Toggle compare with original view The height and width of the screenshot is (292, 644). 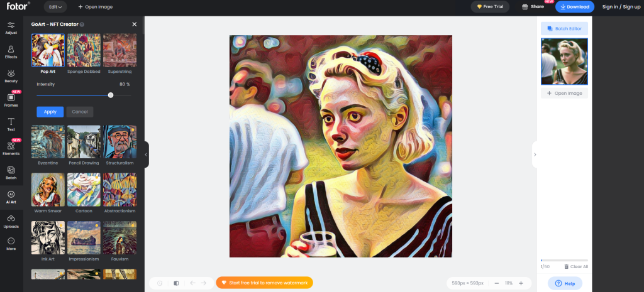click(x=176, y=283)
